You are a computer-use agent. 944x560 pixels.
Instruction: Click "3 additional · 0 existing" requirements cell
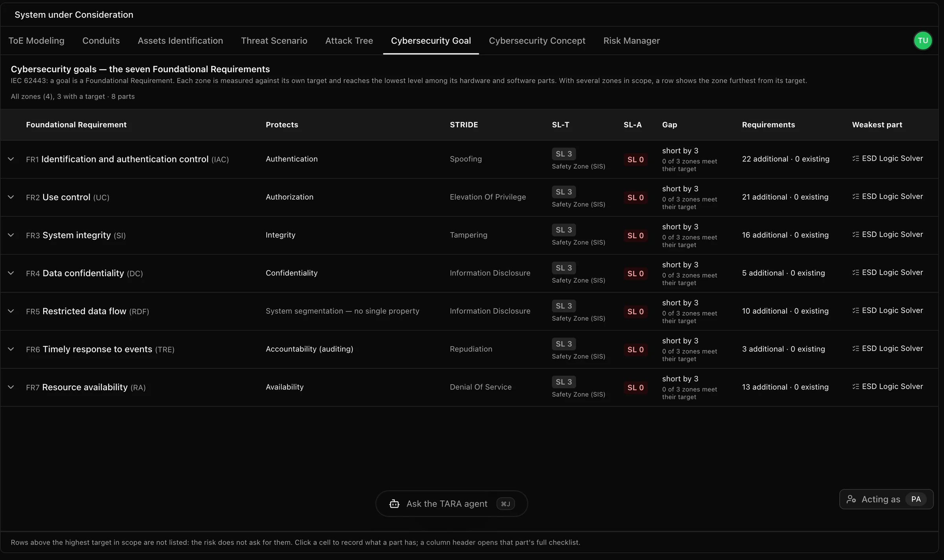coord(783,349)
